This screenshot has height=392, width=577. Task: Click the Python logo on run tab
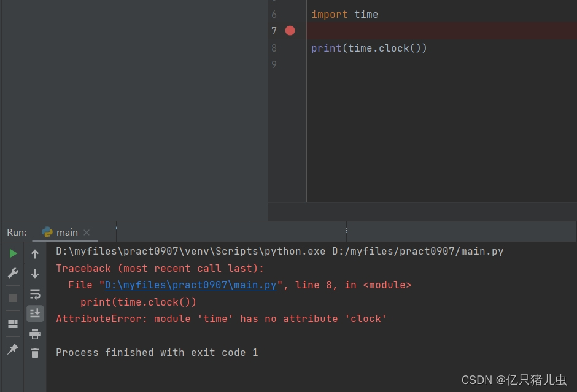tap(48, 232)
